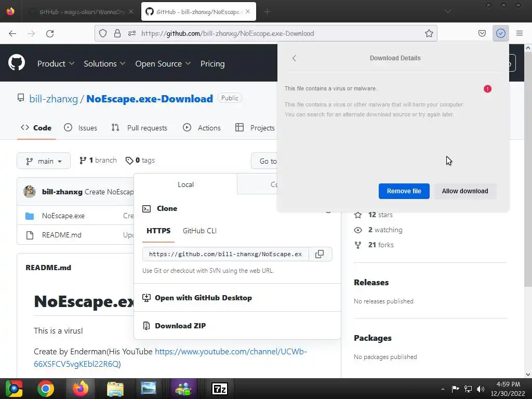Open site permissions icon in address bar
Image resolution: width=532 pixels, height=399 pixels.
pos(132,33)
